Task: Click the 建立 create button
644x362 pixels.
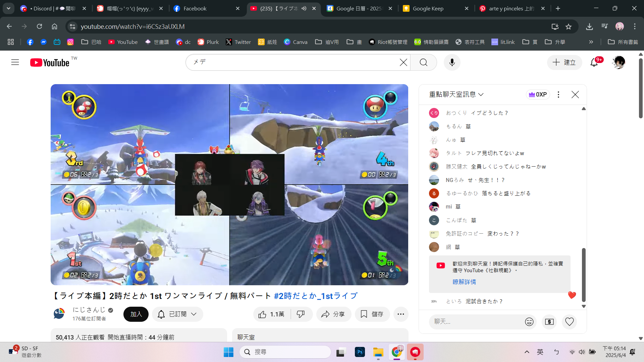Action: (565, 62)
